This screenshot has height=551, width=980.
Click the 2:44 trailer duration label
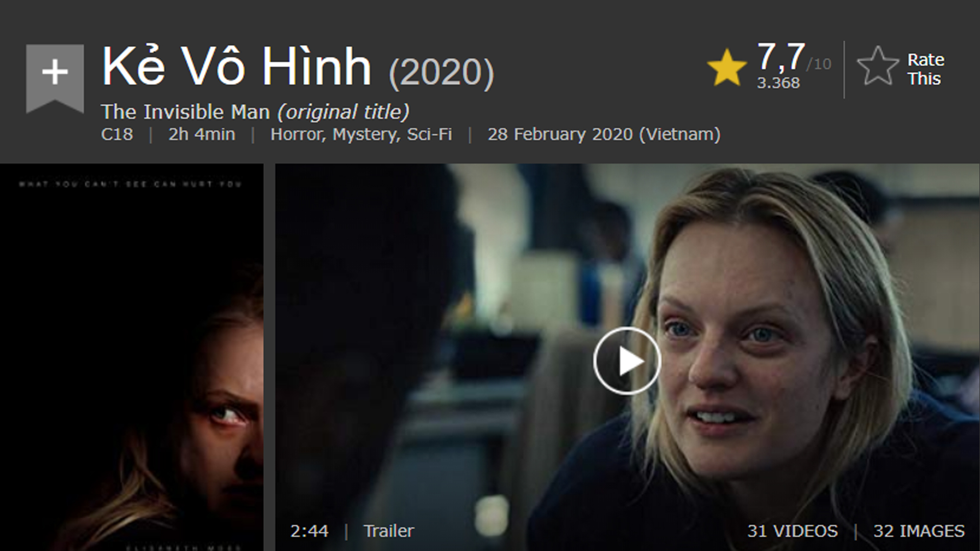point(309,531)
